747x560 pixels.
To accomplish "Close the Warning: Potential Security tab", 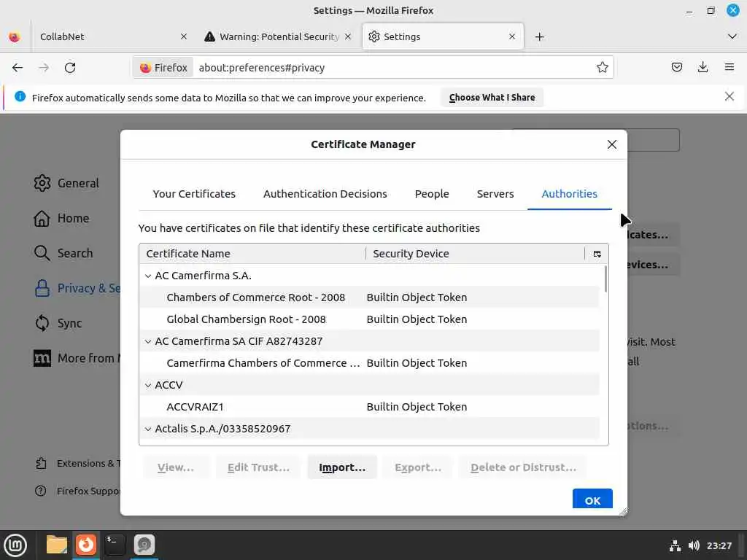I will click(x=348, y=36).
